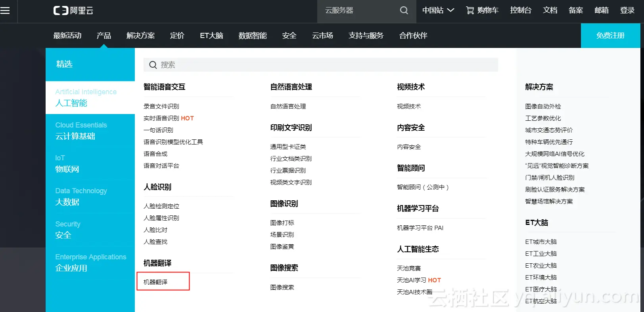Open 天池AI学习 HOT link
644x312 pixels.
419,280
